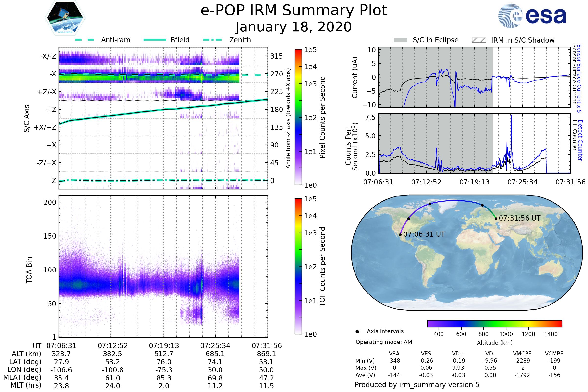Click the Anti-ram dashed legend line
588x392 pixels.
pos(85,40)
